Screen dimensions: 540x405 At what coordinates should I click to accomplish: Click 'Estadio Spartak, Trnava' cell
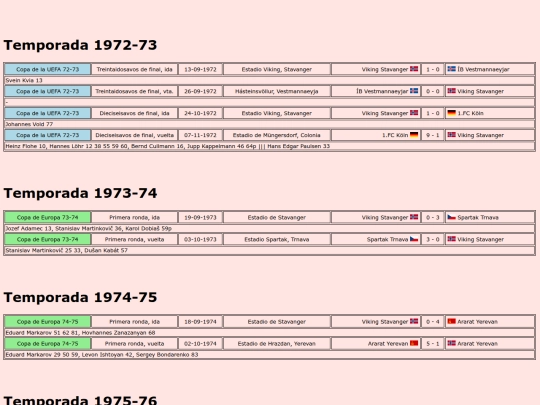(x=277, y=239)
